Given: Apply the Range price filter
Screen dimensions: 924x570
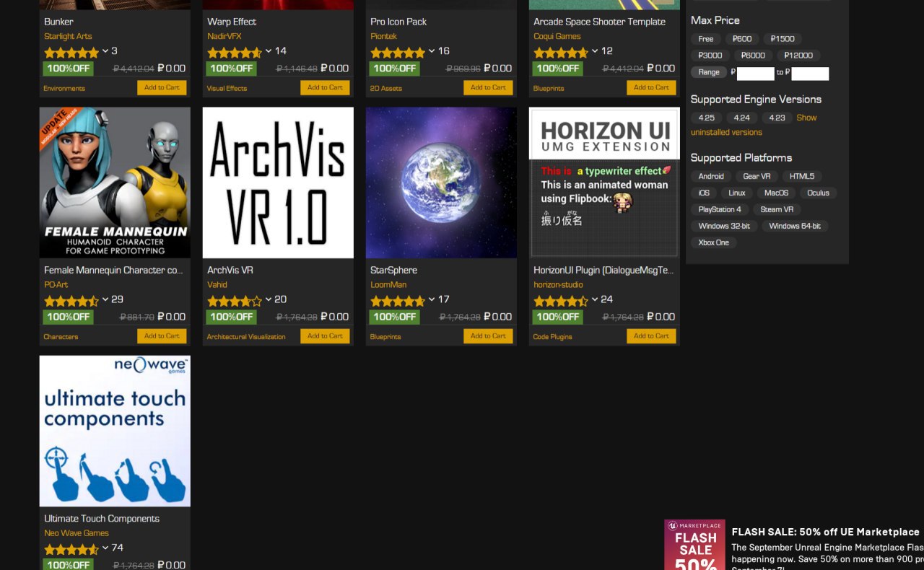Looking at the screenshot, I should (x=709, y=72).
